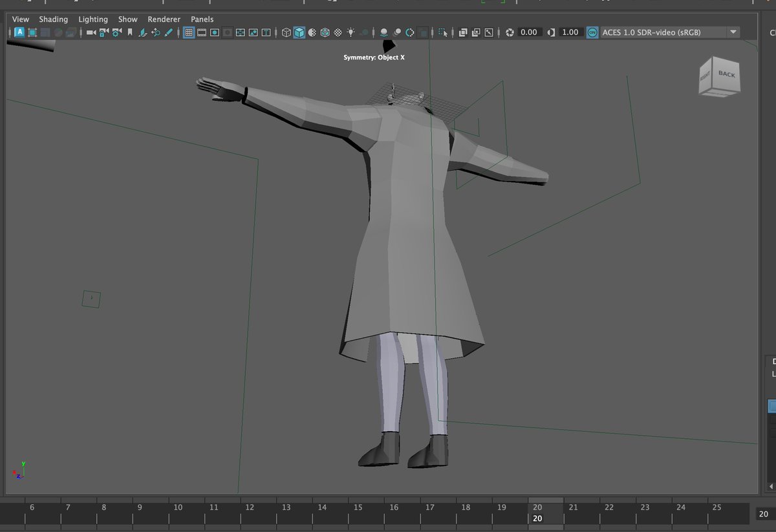The height and width of the screenshot is (532, 776).
Task: Toggle Wireframe on Shaded icon
Action: pyautogui.click(x=325, y=32)
